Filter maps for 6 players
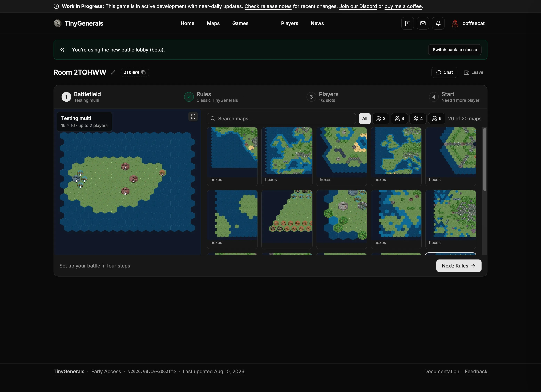The width and height of the screenshot is (541, 392). (437, 119)
